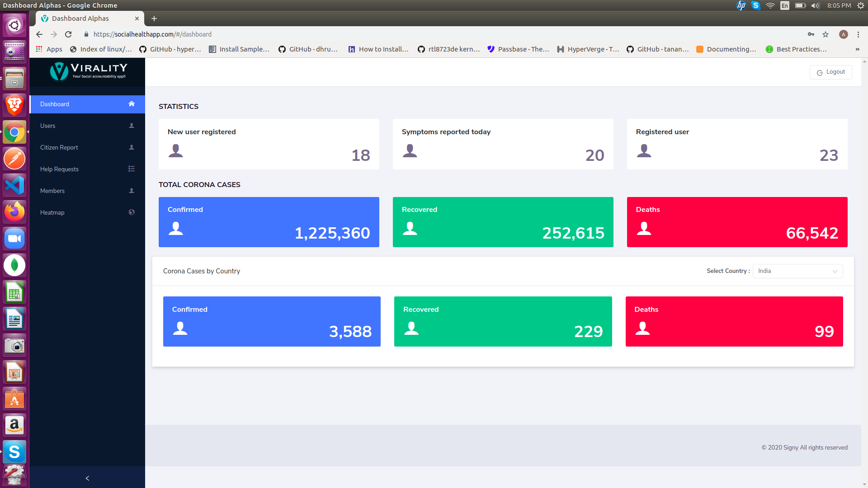The width and height of the screenshot is (868, 488).
Task: Click the Logout button
Action: point(830,72)
